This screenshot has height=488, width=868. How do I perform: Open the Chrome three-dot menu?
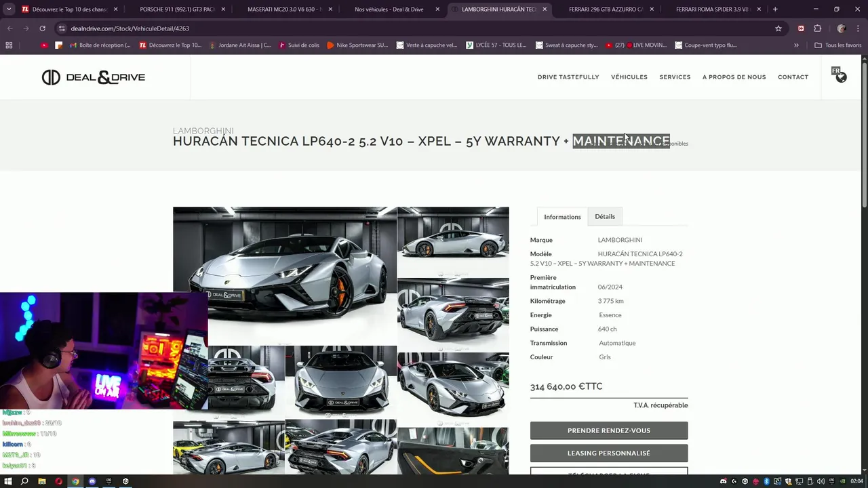pos(858,28)
